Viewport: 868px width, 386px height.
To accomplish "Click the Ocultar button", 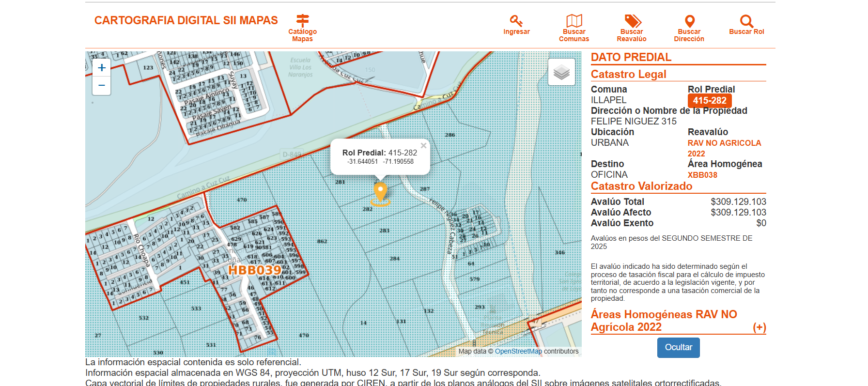I will [x=678, y=347].
